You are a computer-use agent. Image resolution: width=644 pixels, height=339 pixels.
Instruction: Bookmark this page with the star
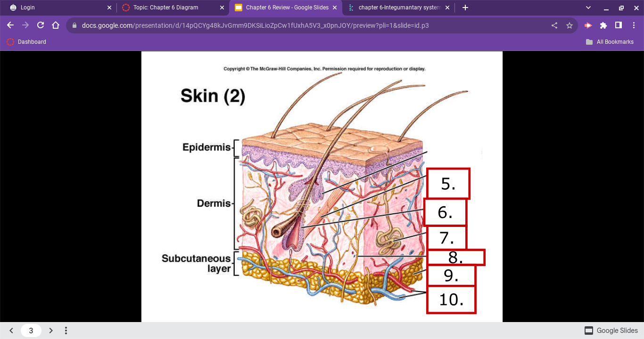pyautogui.click(x=570, y=25)
